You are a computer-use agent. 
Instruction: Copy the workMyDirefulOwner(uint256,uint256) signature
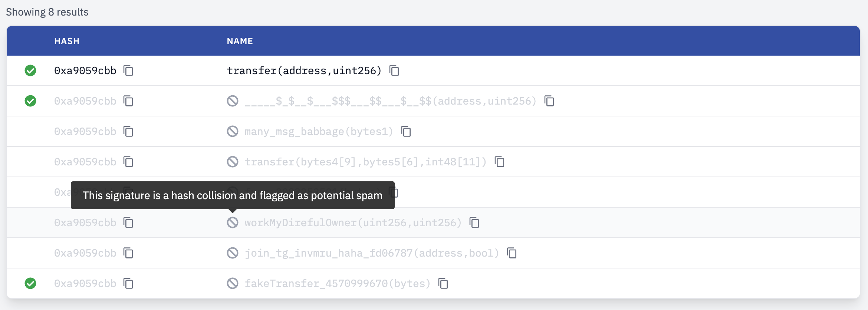click(x=474, y=222)
